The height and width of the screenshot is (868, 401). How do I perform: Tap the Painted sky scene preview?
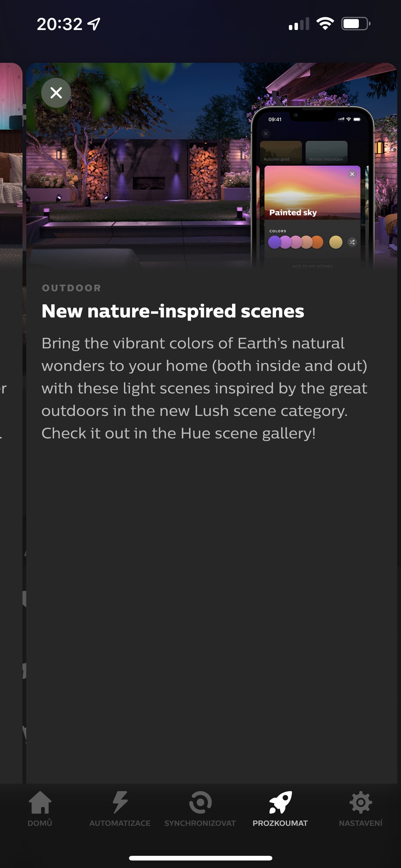pos(312,192)
